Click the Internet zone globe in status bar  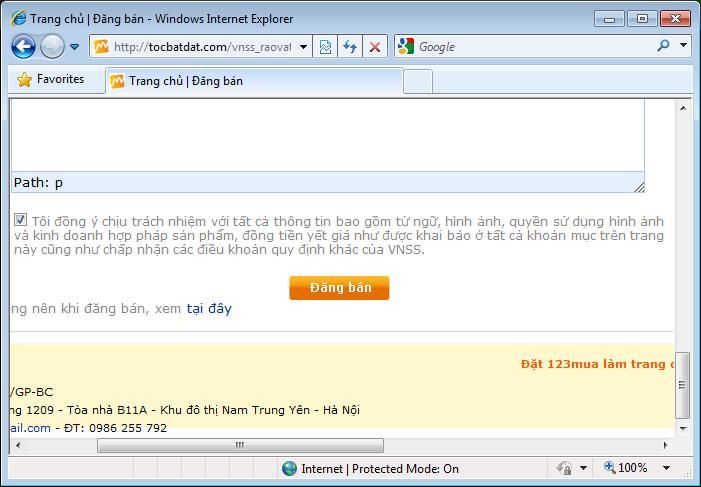point(290,468)
